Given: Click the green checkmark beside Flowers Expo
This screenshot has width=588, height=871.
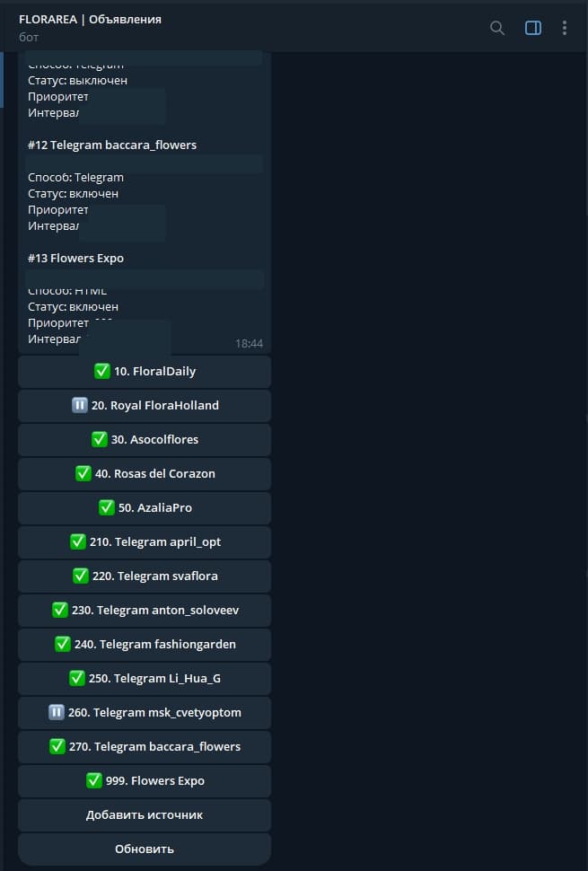Looking at the screenshot, I should [94, 780].
